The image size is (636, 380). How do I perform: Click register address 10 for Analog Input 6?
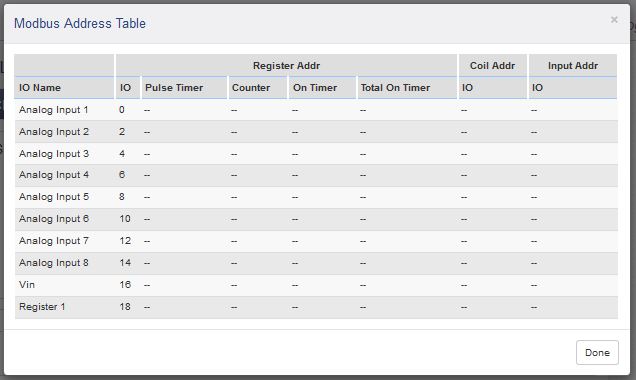coord(125,219)
